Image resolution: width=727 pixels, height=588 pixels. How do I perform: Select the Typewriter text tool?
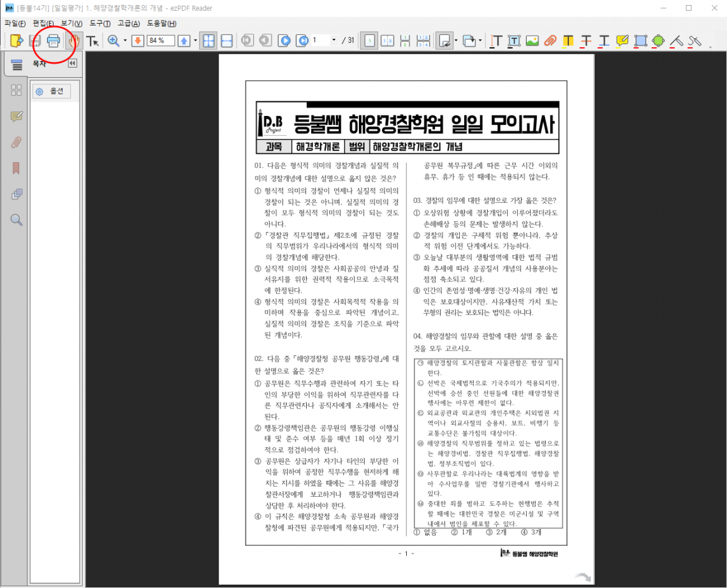point(496,41)
